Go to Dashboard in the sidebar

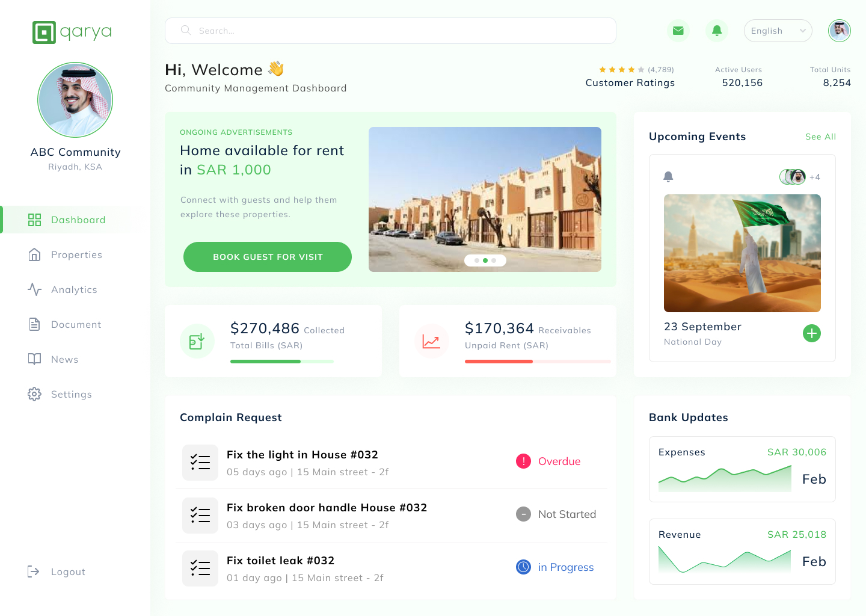click(75, 220)
